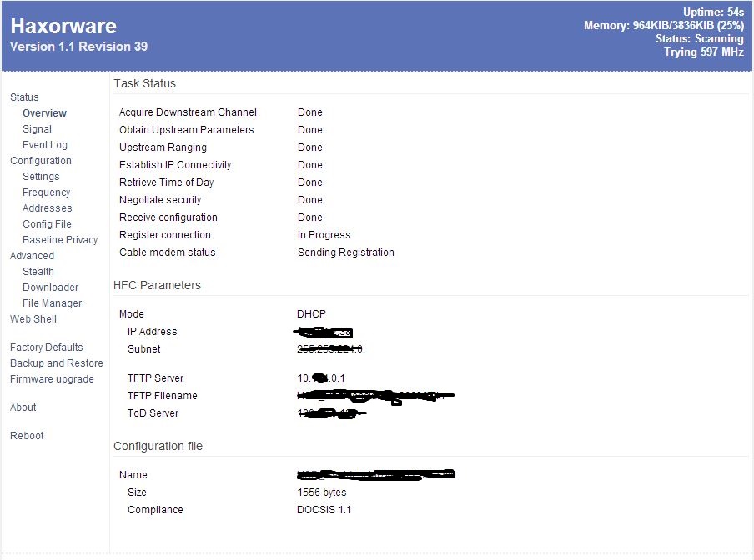
Task: Open the Status section in sidebar
Action: (24, 97)
